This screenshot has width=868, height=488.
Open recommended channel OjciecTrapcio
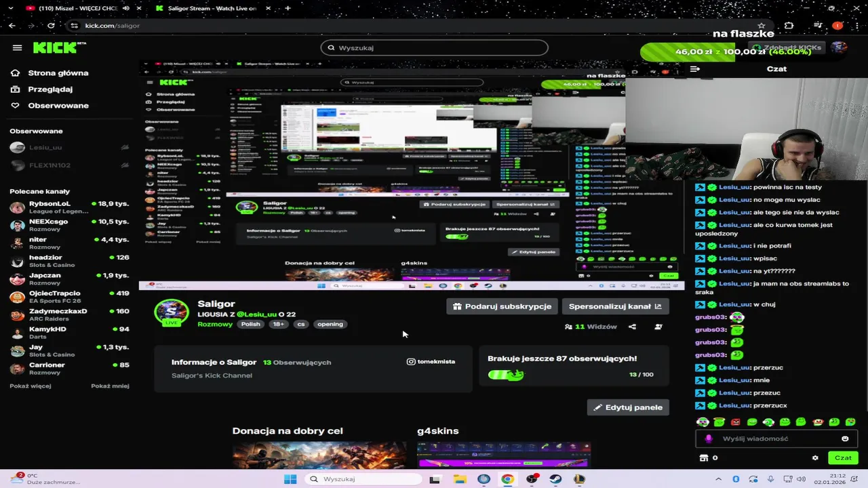click(69, 297)
